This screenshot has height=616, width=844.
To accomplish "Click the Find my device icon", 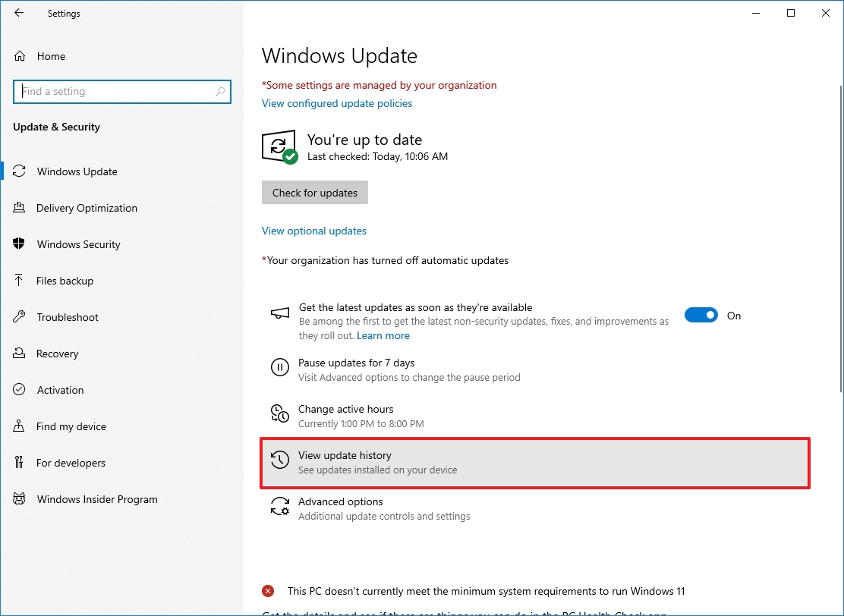I will click(19, 426).
